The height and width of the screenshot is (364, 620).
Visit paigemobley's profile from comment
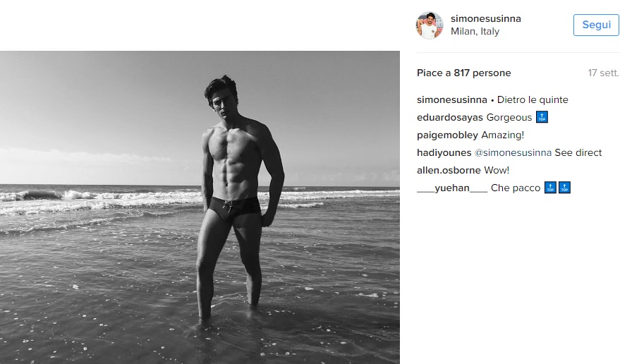(x=448, y=135)
